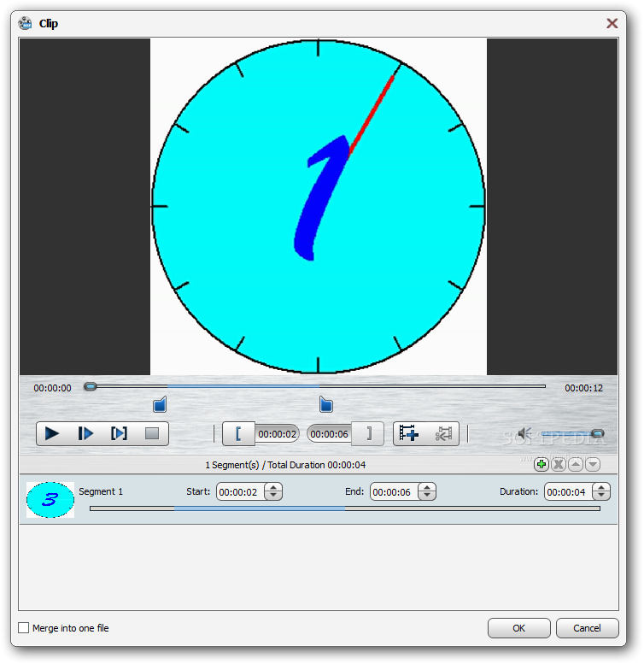This screenshot has width=644, height=664.
Task: Select the Segment 1 thumbnail
Action: pos(50,500)
